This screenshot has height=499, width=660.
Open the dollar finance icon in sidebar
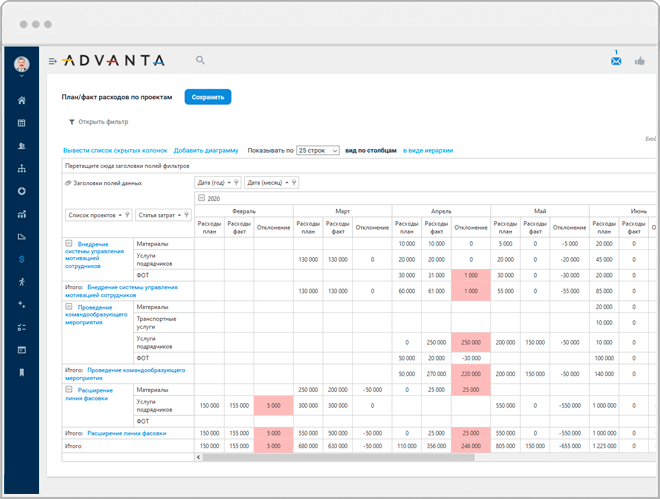[21, 259]
